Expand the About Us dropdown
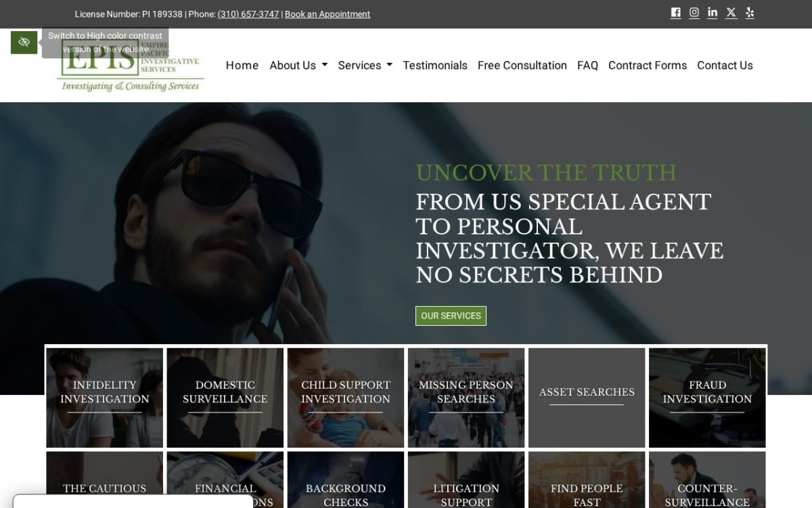 point(298,65)
